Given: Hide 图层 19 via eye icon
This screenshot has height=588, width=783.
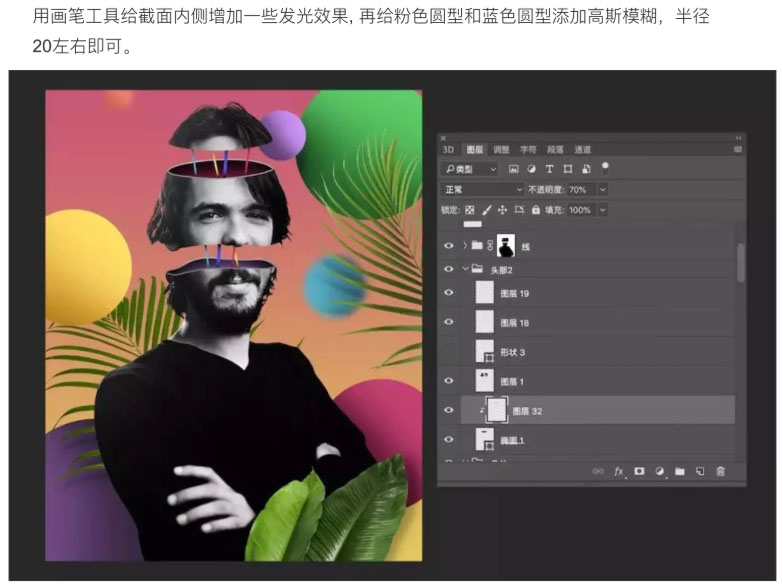Looking at the screenshot, I should 448,293.
